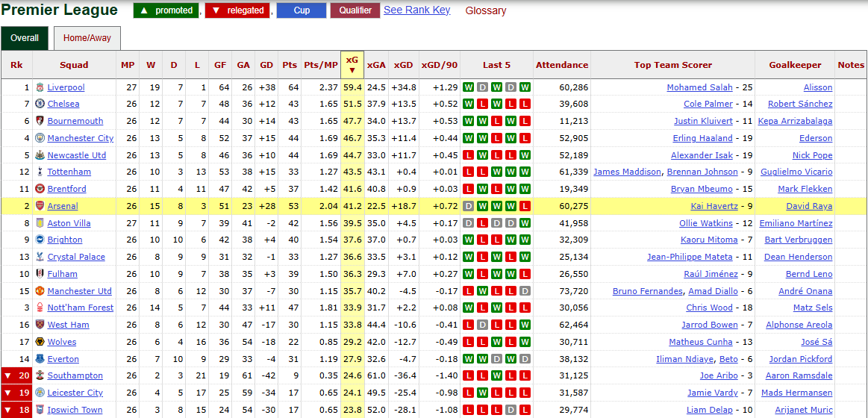The height and width of the screenshot is (418, 868).
Task: Click the Manchester Utd crest icon
Action: [40, 290]
